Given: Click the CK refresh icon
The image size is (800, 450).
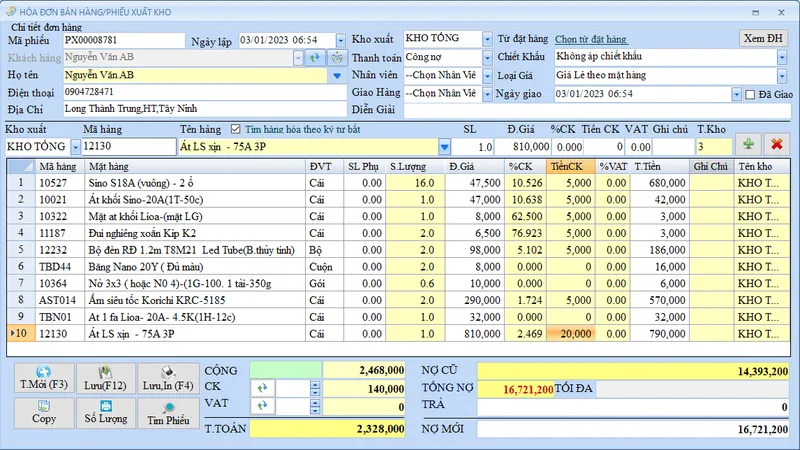Looking at the screenshot, I should pyautogui.click(x=262, y=388).
